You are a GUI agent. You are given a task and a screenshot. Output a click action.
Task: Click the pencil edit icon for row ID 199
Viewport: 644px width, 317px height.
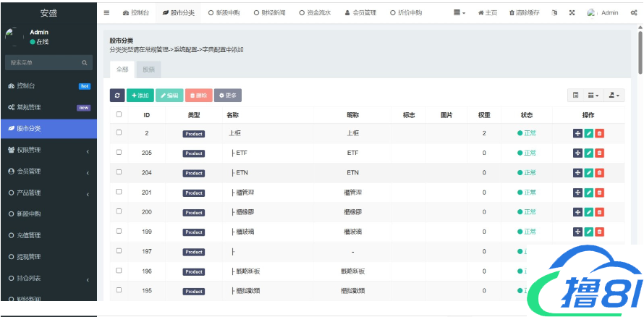(x=588, y=232)
